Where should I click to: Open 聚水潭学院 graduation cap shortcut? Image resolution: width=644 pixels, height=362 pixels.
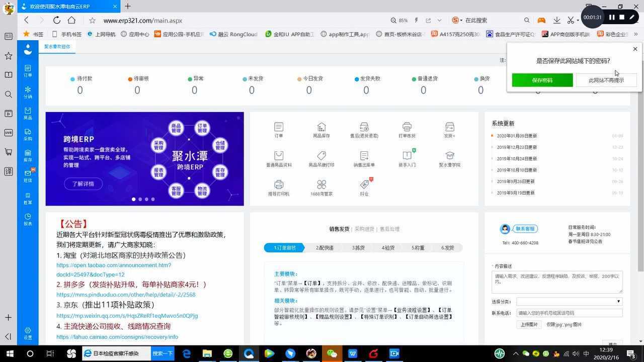449,159
